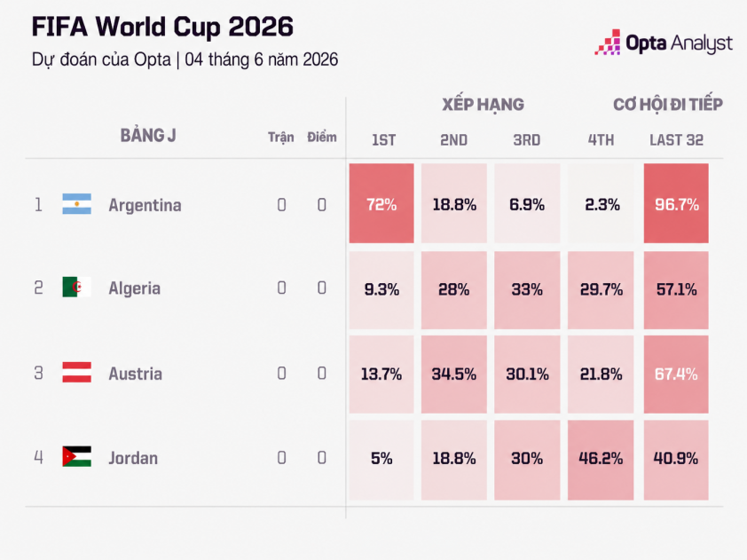Viewport: 747px width, 560px height.
Task: Click the Argentina flag icon
Action: (76, 204)
